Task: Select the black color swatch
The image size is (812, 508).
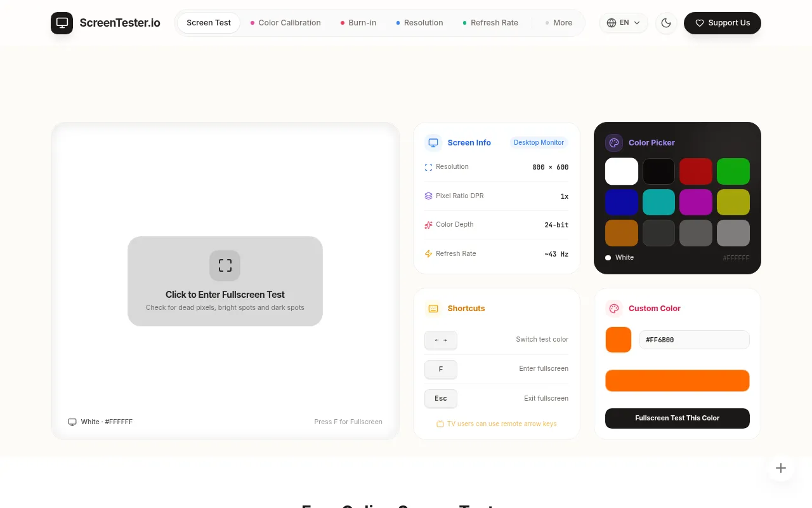Action: pyautogui.click(x=659, y=171)
